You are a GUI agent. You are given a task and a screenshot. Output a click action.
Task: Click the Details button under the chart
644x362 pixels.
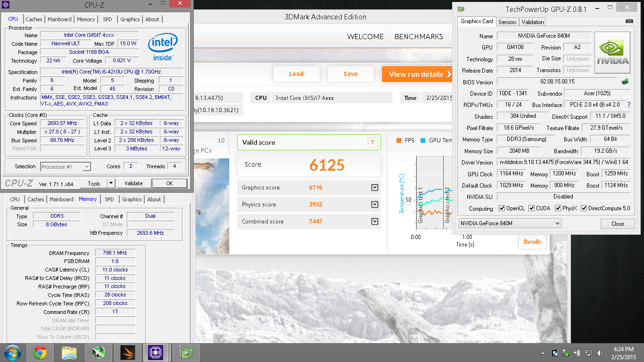click(x=532, y=242)
